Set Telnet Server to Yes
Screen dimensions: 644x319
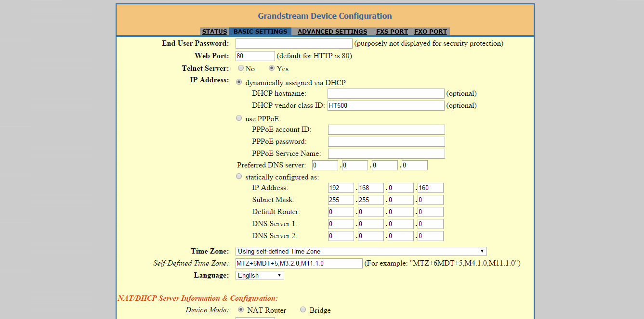pos(272,68)
